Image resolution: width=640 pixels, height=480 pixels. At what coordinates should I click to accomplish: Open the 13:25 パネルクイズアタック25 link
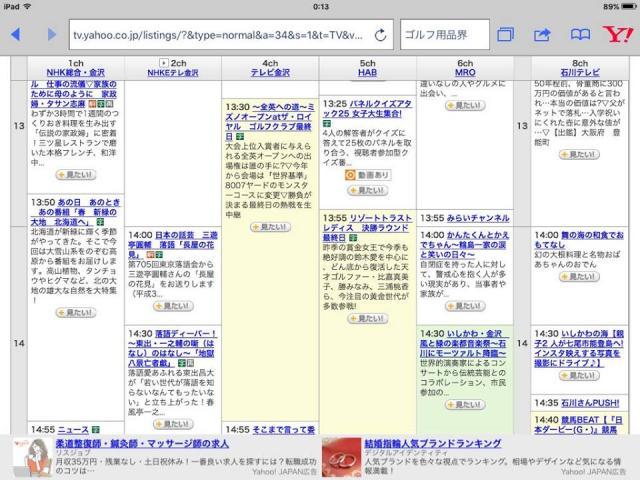[367, 109]
